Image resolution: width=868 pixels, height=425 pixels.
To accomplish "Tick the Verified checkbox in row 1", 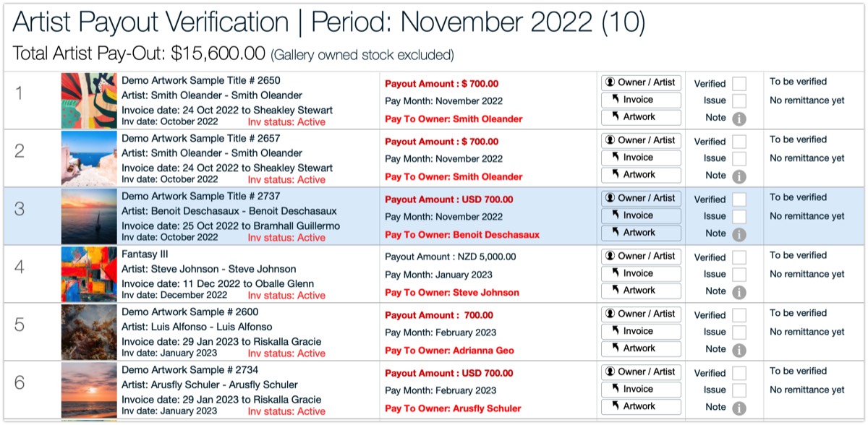I will click(x=739, y=84).
